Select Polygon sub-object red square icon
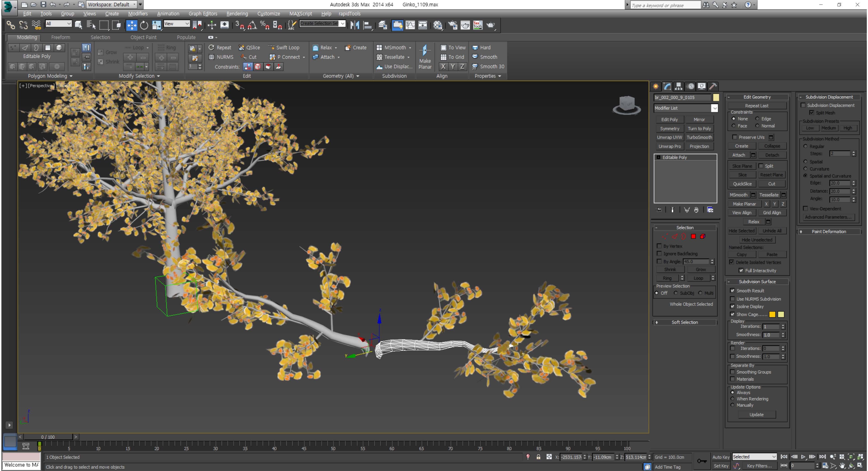This screenshot has height=471, width=868. (x=693, y=236)
